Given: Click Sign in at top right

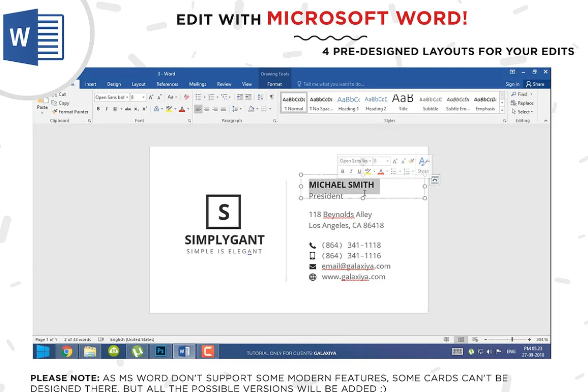Looking at the screenshot, I should (x=512, y=84).
